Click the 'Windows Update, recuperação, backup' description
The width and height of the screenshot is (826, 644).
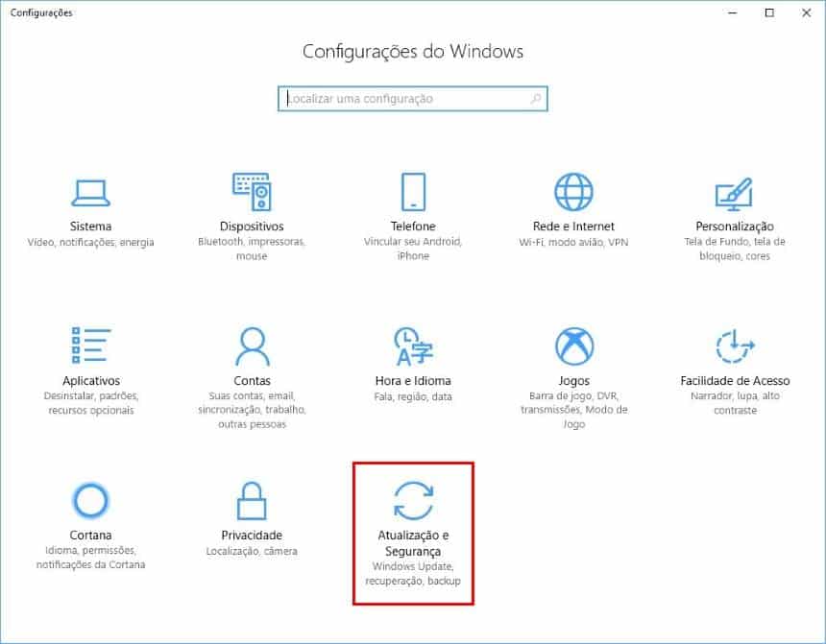(x=413, y=574)
